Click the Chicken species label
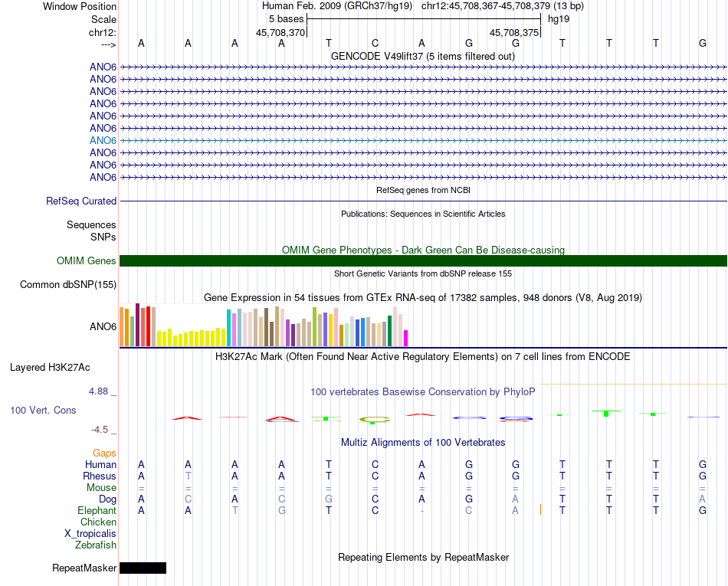728x586 pixels. coord(98,522)
